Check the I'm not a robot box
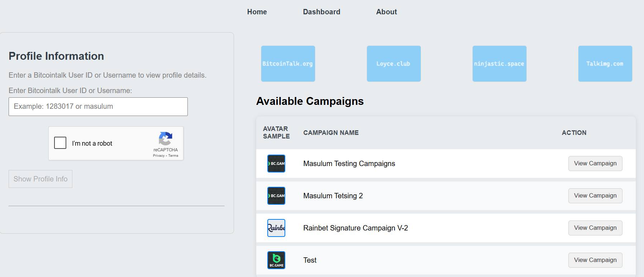Screen dimensions: 644x277 [x=60, y=143]
